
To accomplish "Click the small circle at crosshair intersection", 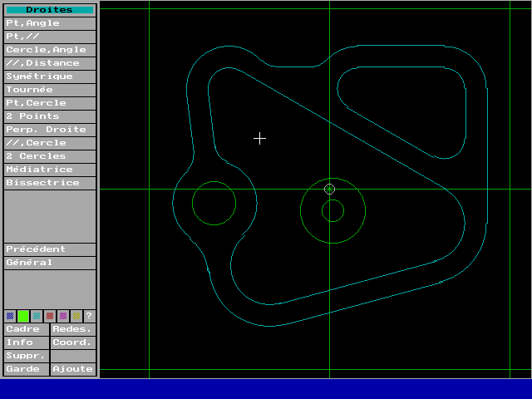I will (x=329, y=189).
